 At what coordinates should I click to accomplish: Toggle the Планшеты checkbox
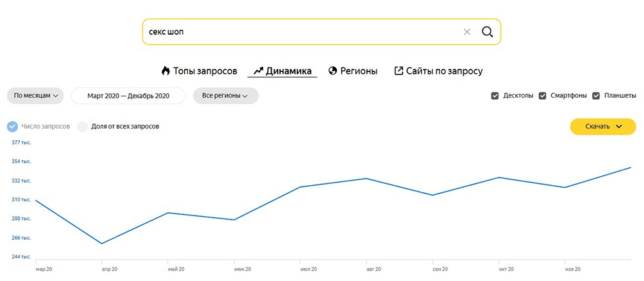tap(596, 96)
